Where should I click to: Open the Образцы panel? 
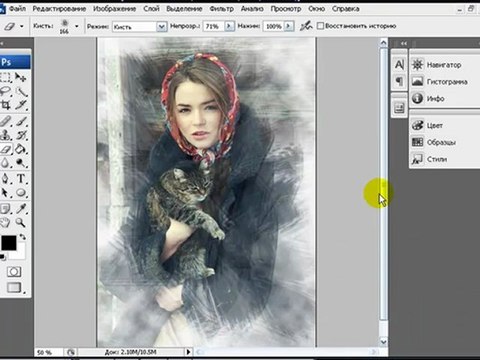(444, 142)
